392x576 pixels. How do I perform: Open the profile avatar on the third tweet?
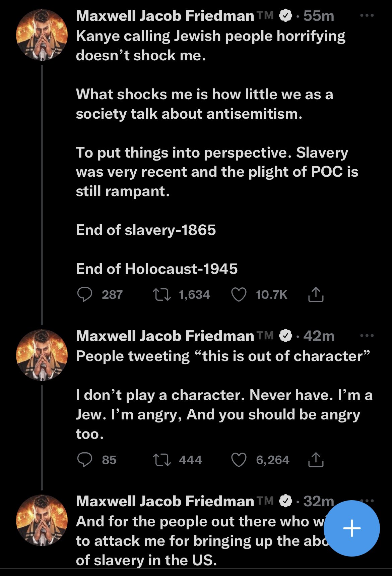[42, 520]
